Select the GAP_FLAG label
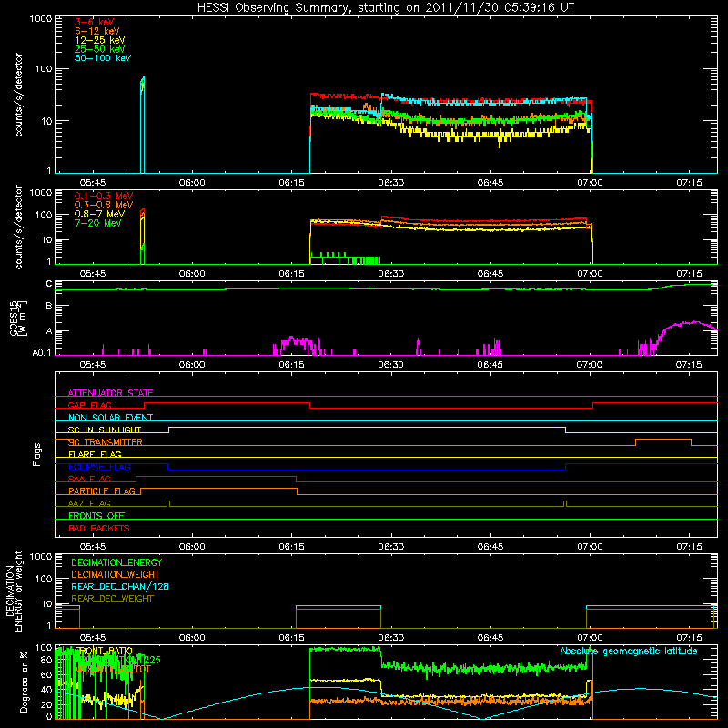The image size is (728, 728). pos(89,405)
